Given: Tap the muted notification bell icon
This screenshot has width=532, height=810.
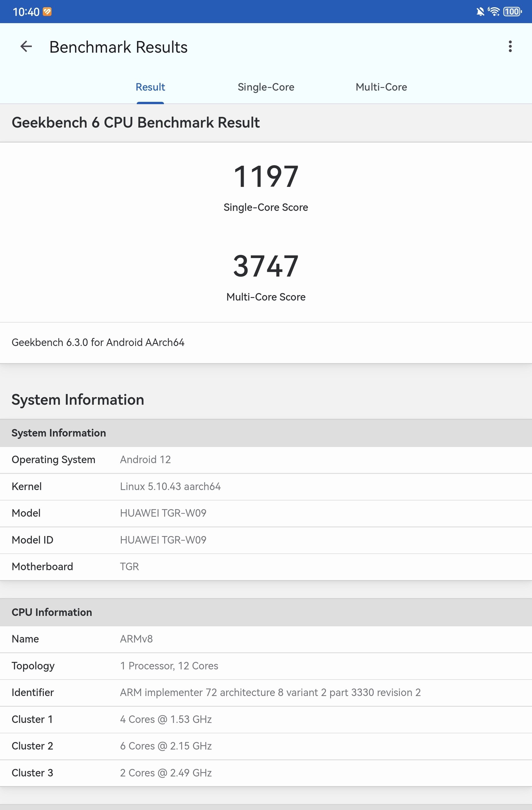Looking at the screenshot, I should tap(480, 12).
